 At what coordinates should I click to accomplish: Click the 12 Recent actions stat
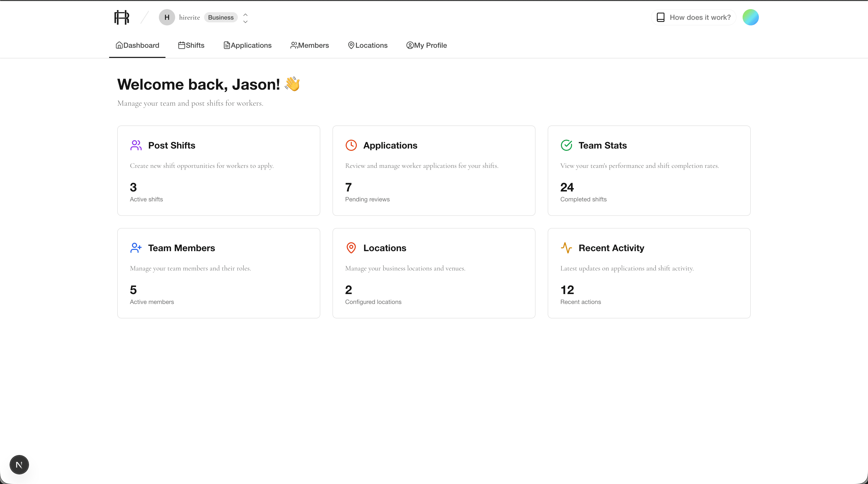(x=567, y=290)
